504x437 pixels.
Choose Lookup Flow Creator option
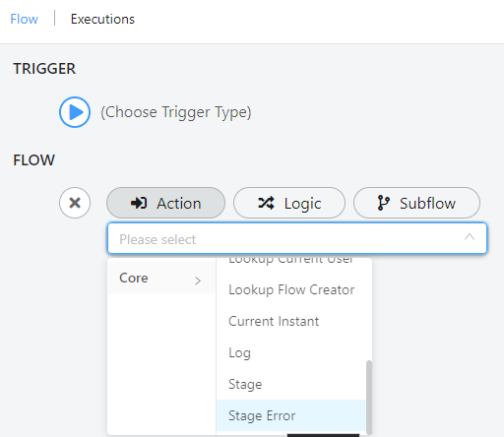point(291,289)
